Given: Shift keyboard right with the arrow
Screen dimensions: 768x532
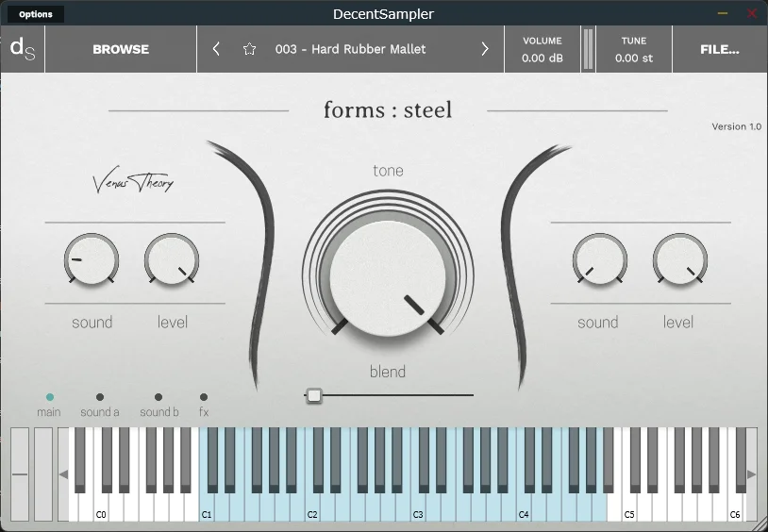Looking at the screenshot, I should pos(751,474).
